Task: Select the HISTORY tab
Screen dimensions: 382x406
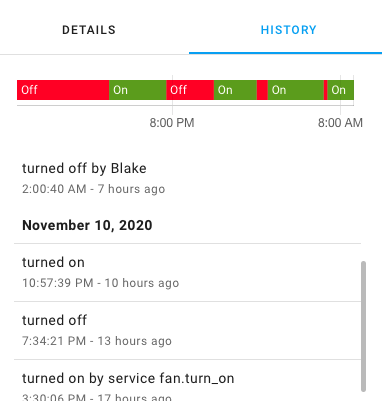Action: [x=288, y=30]
